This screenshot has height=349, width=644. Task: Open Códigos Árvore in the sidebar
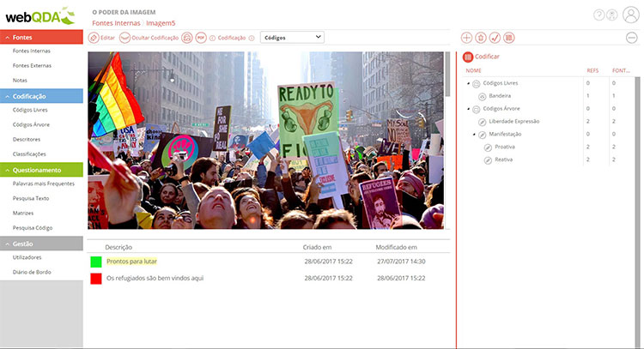(31, 124)
